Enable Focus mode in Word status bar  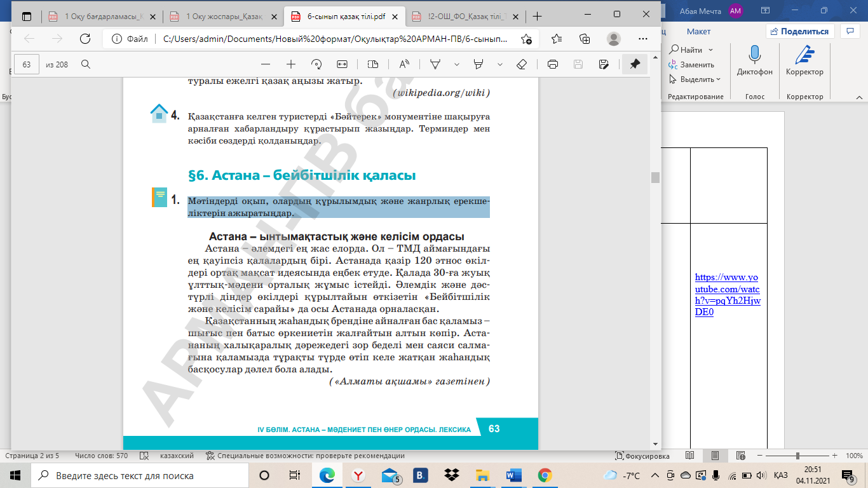point(642,456)
